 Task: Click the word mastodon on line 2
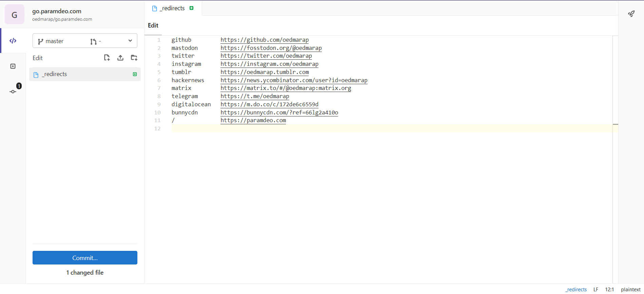(x=184, y=48)
